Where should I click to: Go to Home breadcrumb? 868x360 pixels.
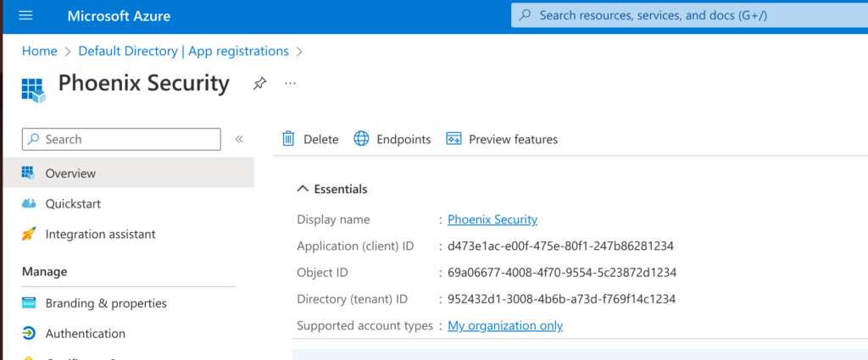pyautogui.click(x=39, y=52)
